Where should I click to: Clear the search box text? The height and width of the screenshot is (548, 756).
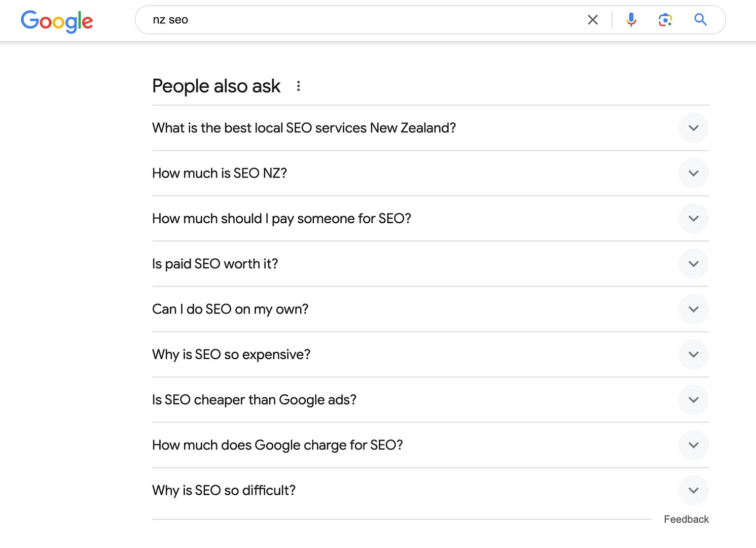[592, 20]
